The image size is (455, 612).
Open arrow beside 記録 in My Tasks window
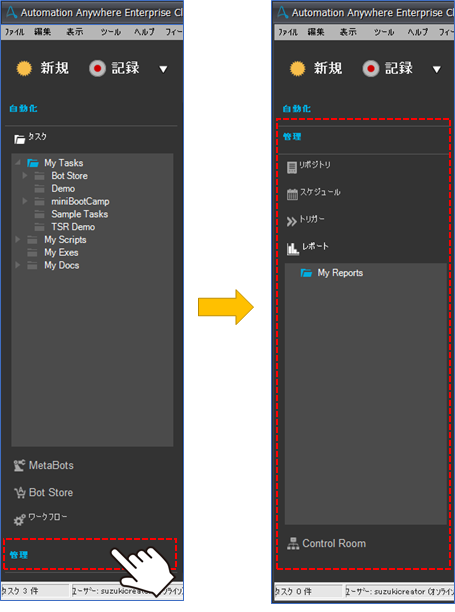click(163, 69)
